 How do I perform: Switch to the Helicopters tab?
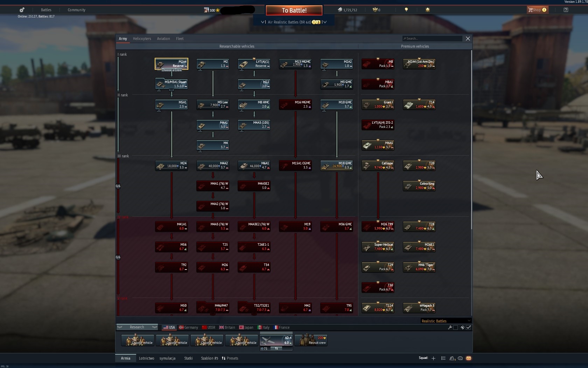click(142, 39)
